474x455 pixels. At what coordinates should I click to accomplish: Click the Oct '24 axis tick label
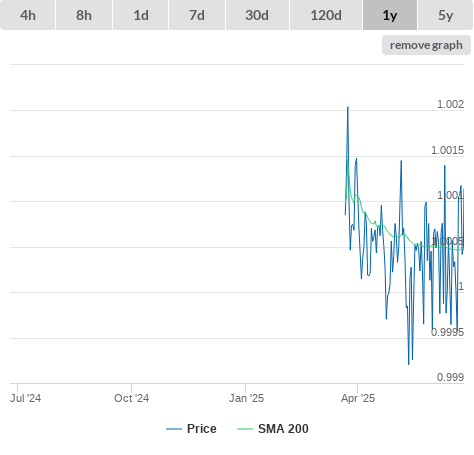coord(132,398)
